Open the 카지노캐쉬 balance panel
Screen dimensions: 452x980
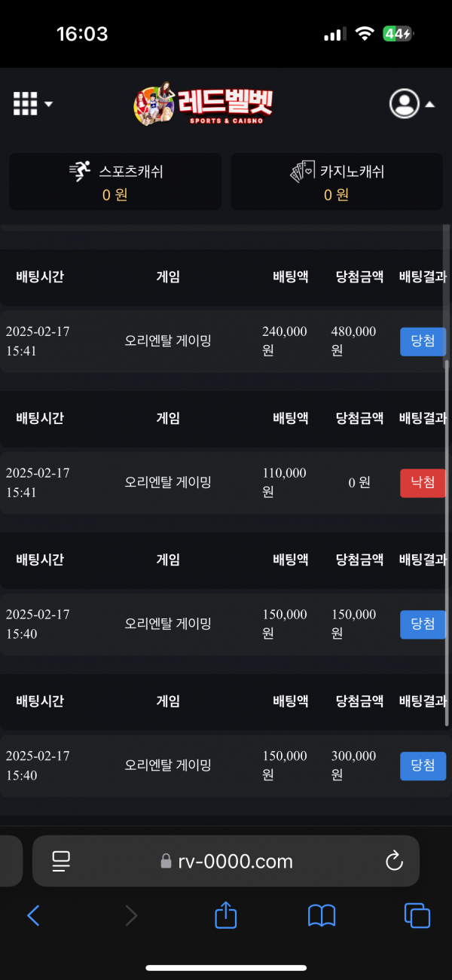point(335,182)
